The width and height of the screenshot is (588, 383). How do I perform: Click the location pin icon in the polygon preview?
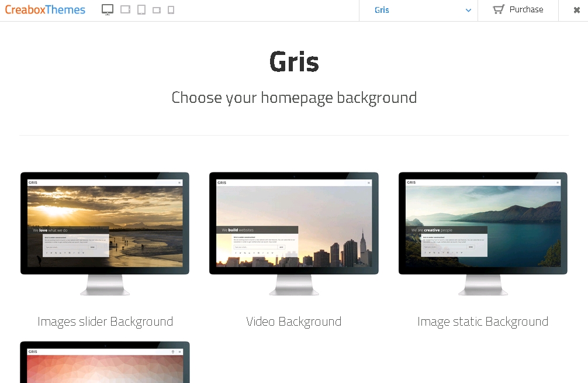point(173,352)
